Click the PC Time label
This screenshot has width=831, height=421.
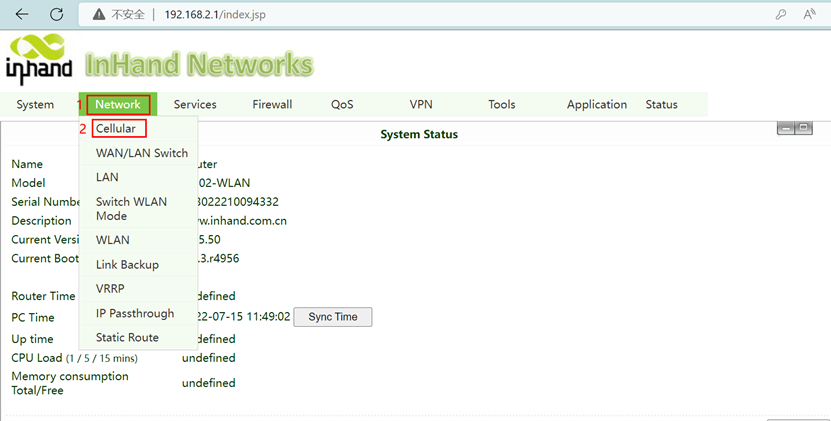tap(33, 318)
